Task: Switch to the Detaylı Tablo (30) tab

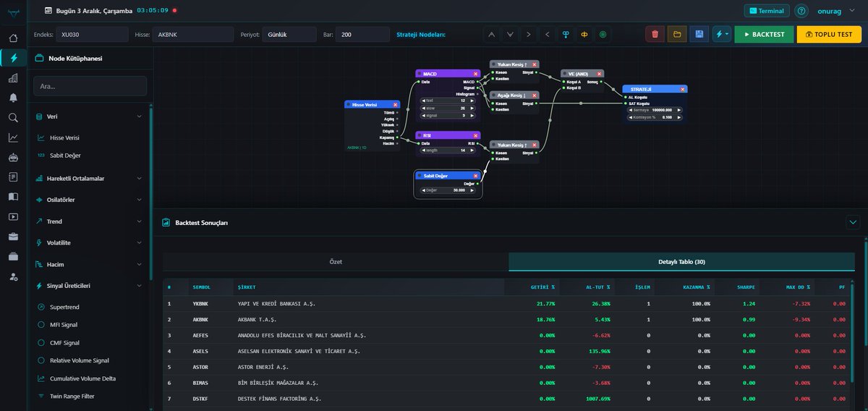Action: [681, 262]
